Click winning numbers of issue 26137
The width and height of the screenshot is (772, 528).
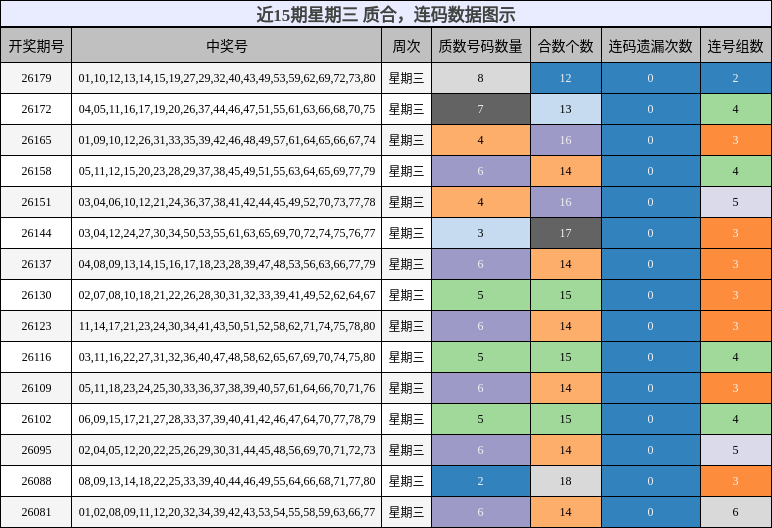(226, 264)
